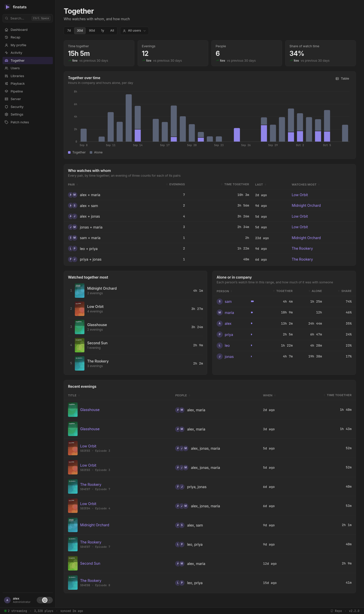This screenshot has width=364, height=614.
Task: Open the Together page in sidebar
Action: pos(28,61)
